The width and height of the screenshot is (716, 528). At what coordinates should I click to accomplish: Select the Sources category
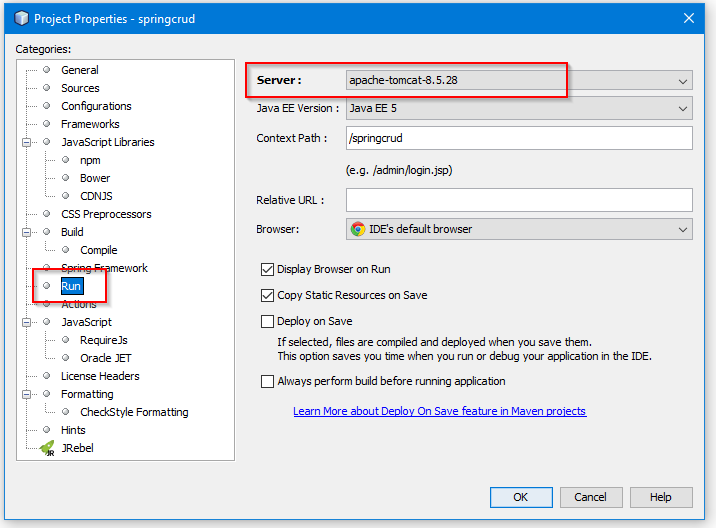[80, 88]
